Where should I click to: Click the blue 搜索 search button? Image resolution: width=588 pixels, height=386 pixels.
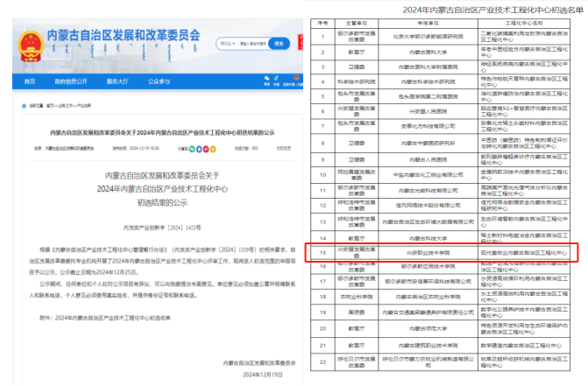coord(279,44)
